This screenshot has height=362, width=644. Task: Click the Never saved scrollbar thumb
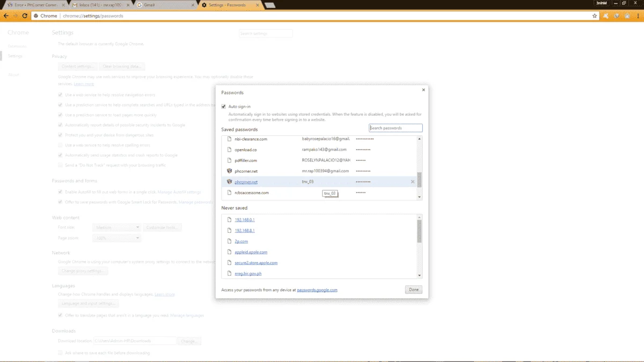pos(420,231)
